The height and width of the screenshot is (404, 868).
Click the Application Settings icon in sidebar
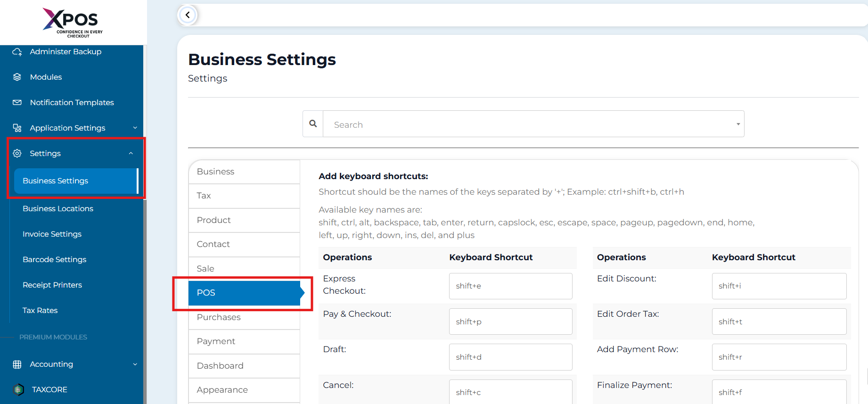[x=17, y=128]
